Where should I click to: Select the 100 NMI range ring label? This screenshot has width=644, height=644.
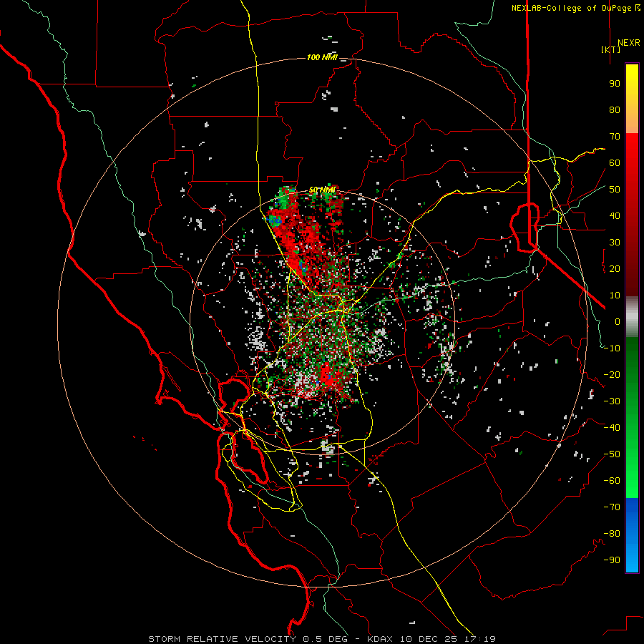click(x=322, y=57)
